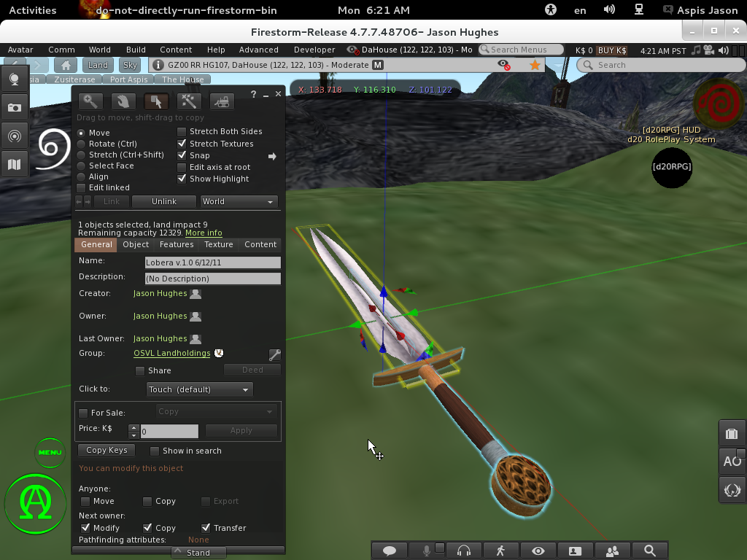
Task: Switch to the Features tab
Action: [x=177, y=244]
